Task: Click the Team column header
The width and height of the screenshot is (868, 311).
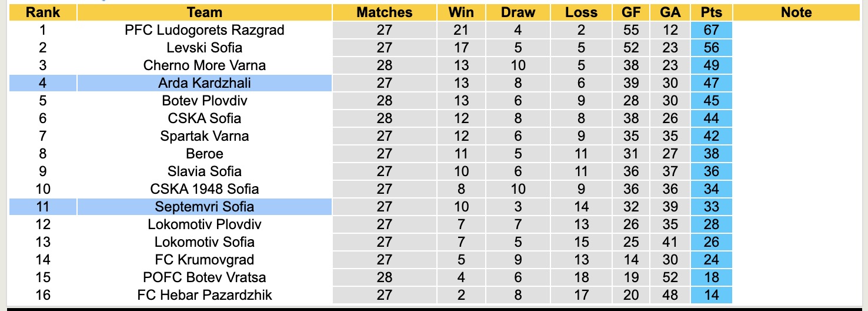Action: point(205,12)
